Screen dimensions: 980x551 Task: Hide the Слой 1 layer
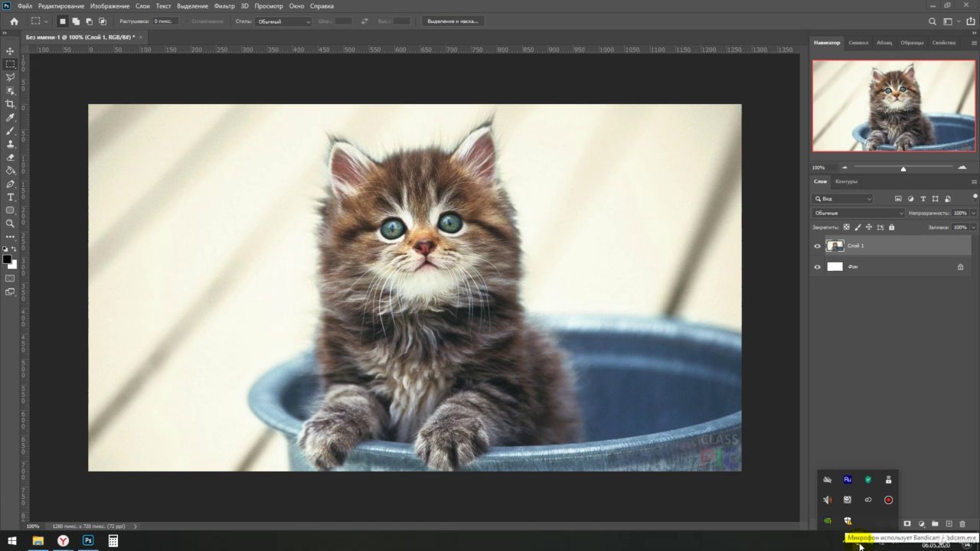817,246
